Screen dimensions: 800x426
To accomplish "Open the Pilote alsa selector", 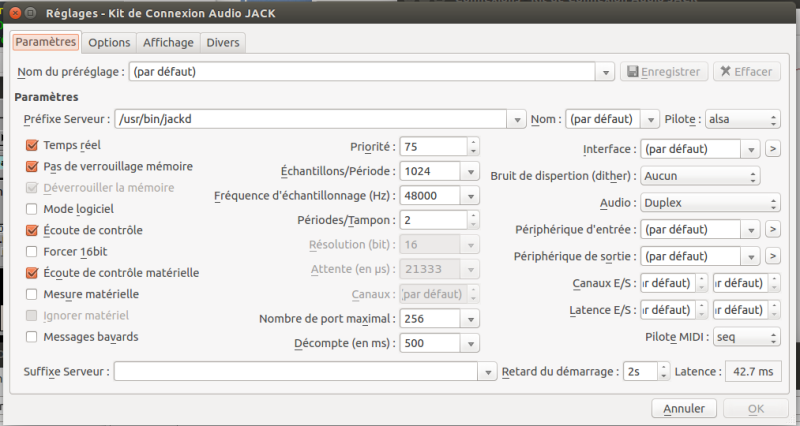I will pyautogui.click(x=742, y=119).
